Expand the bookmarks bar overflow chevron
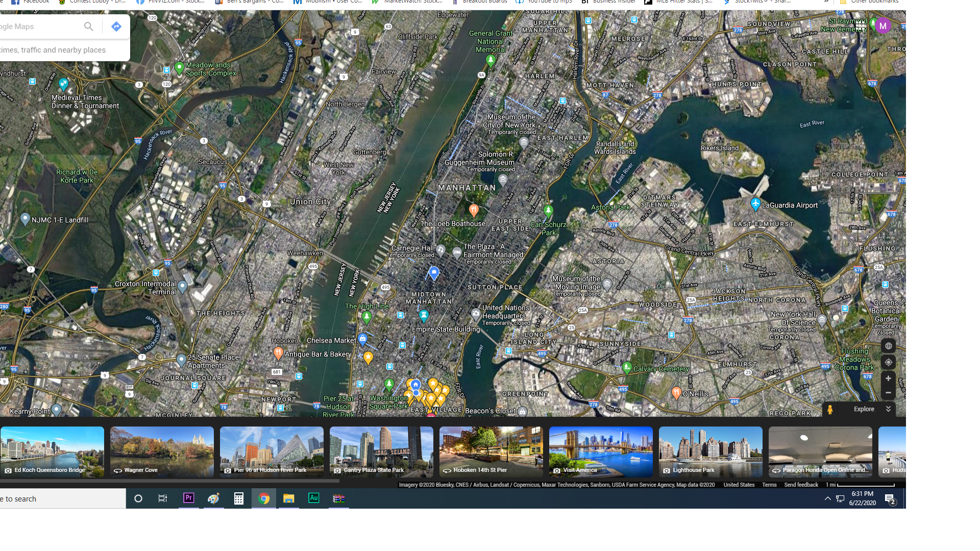 pos(826,2)
